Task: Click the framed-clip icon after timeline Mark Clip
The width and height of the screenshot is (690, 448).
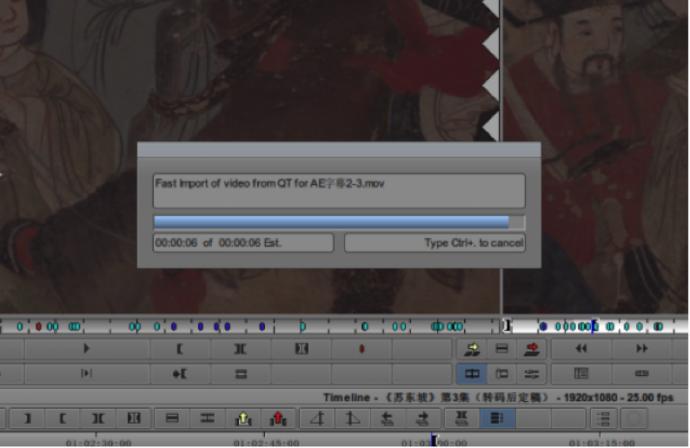Action: [x=133, y=418]
